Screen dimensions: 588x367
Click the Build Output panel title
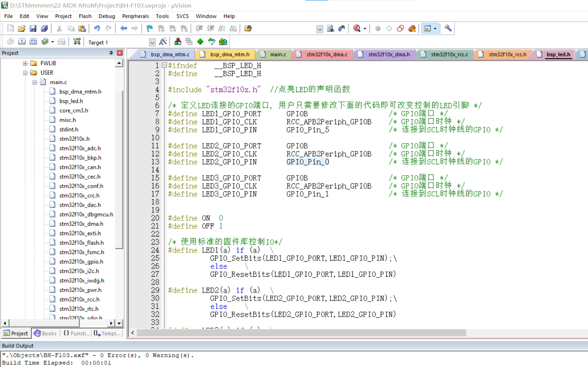pos(18,345)
